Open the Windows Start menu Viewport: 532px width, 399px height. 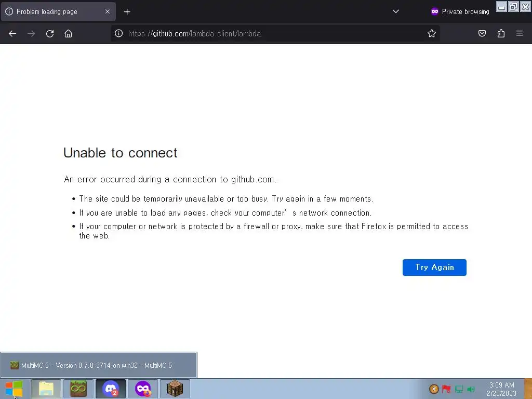[x=14, y=389]
